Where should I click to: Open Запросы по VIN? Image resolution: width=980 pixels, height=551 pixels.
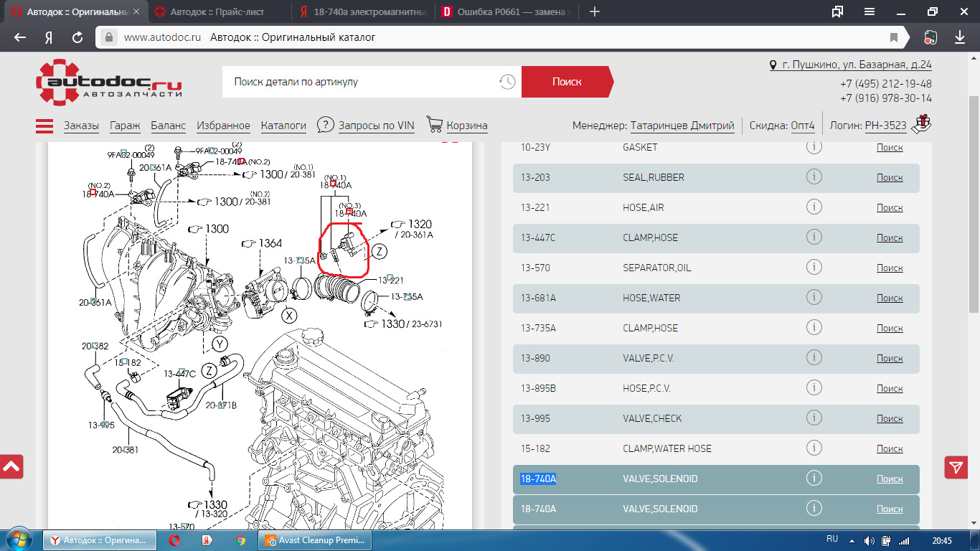point(376,126)
